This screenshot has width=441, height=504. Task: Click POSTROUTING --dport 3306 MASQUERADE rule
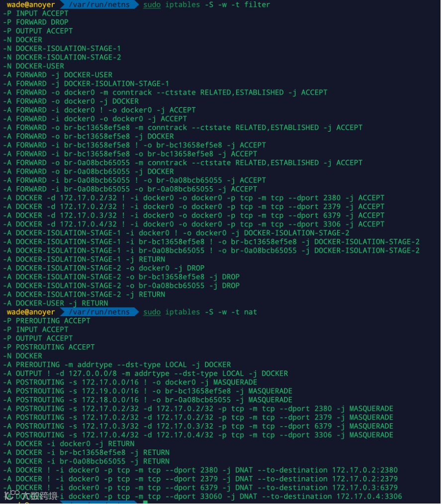[198, 435]
